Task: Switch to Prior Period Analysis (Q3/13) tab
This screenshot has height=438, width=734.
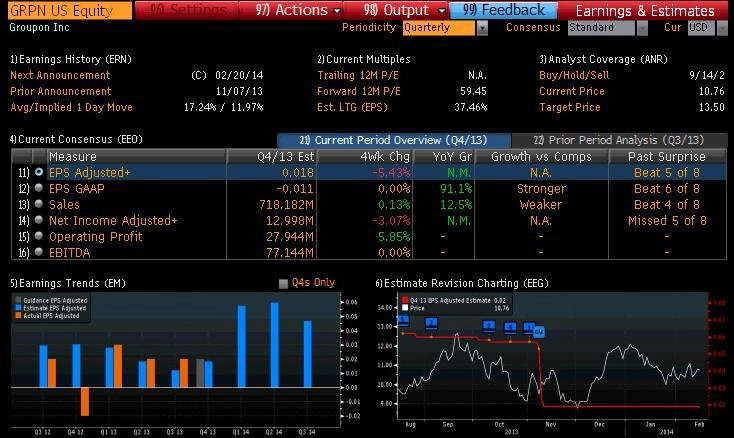Action: pos(619,140)
